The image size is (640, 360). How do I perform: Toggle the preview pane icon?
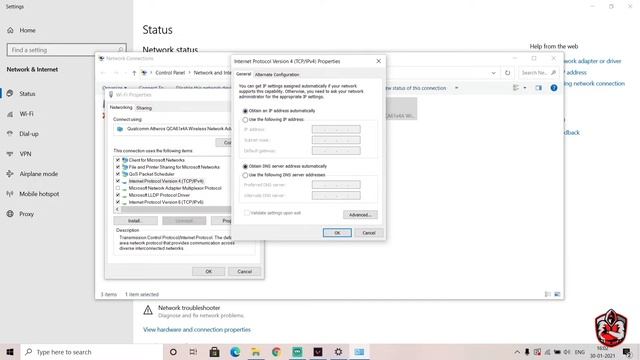tap(539, 88)
